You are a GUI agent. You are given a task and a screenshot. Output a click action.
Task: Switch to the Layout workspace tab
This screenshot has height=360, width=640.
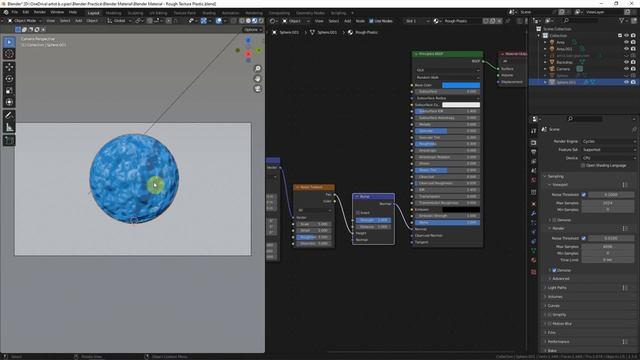[x=93, y=13]
